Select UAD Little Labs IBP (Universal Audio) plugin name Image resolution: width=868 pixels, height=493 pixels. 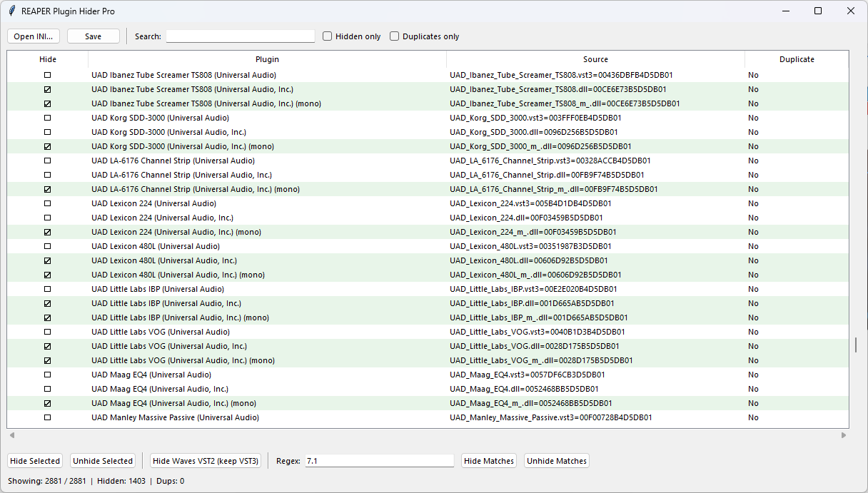point(158,289)
